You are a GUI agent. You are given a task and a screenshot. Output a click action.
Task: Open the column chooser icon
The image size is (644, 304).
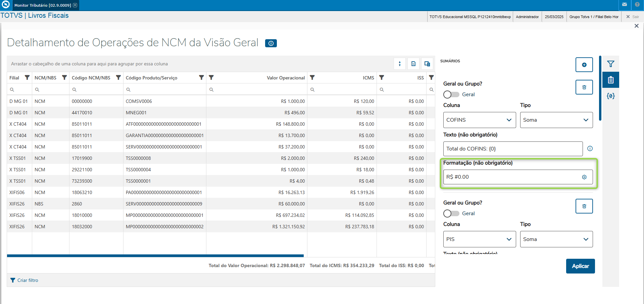(427, 64)
